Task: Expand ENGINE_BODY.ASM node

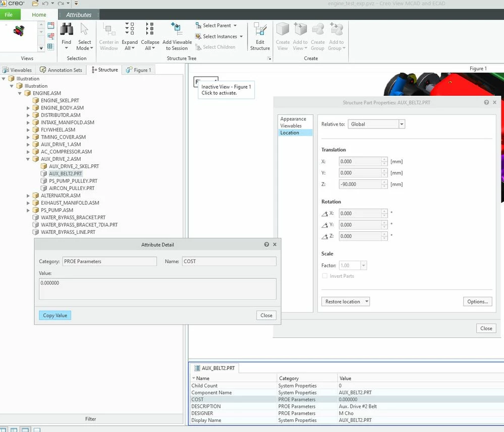Action: click(x=28, y=108)
